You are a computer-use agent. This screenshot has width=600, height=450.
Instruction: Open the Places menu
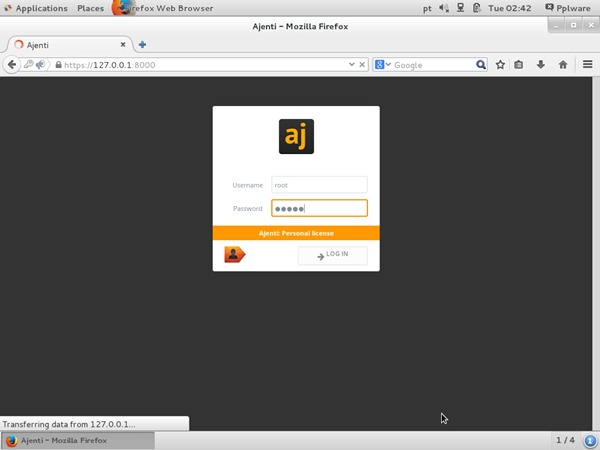[90, 8]
